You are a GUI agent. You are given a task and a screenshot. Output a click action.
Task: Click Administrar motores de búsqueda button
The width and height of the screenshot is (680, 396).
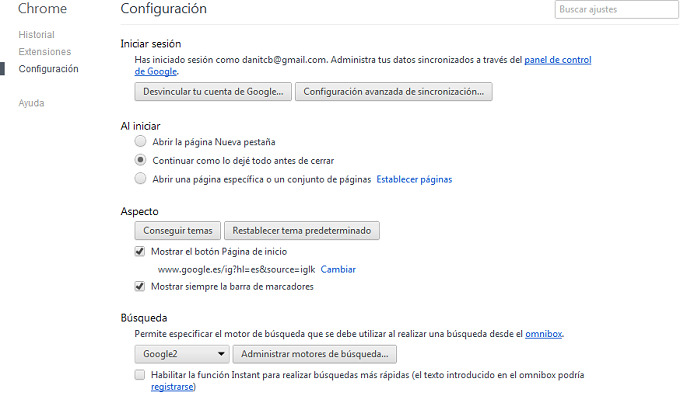314,354
